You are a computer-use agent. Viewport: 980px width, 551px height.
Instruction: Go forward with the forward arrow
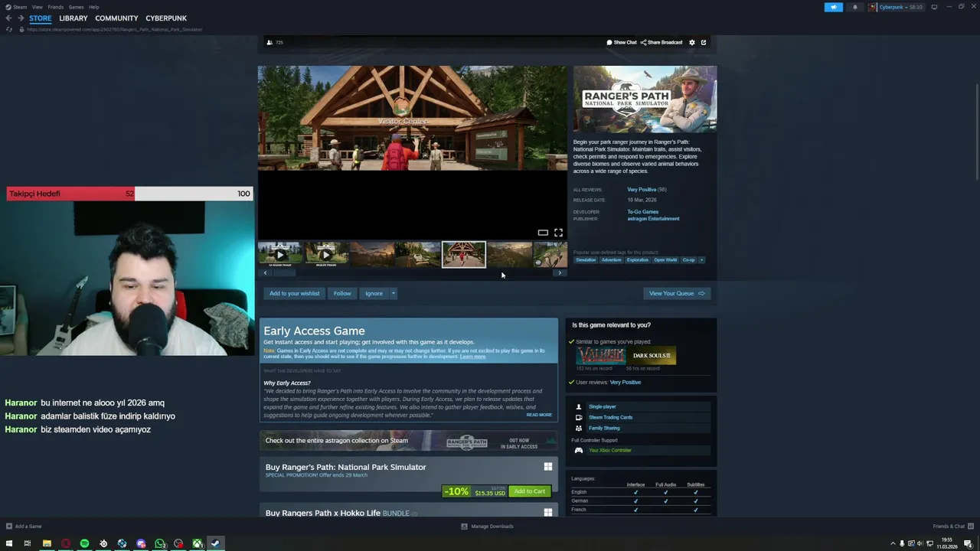click(21, 18)
